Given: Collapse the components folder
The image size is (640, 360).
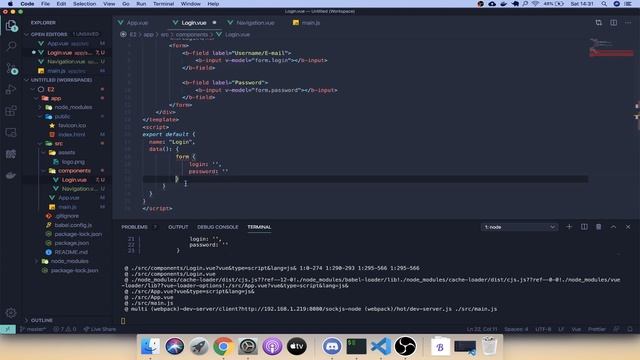Looking at the screenshot, I should click(74, 171).
